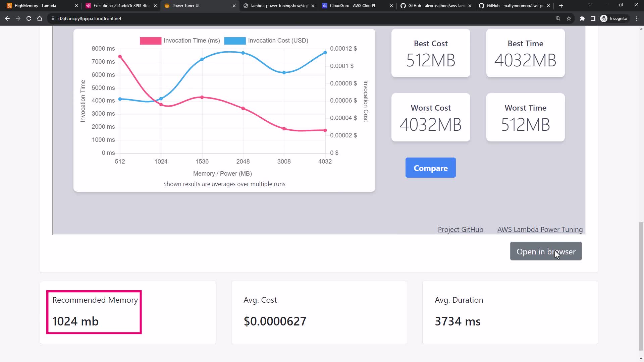The image size is (644, 362).
Task: Bookmark page using star icon
Action: point(569,18)
